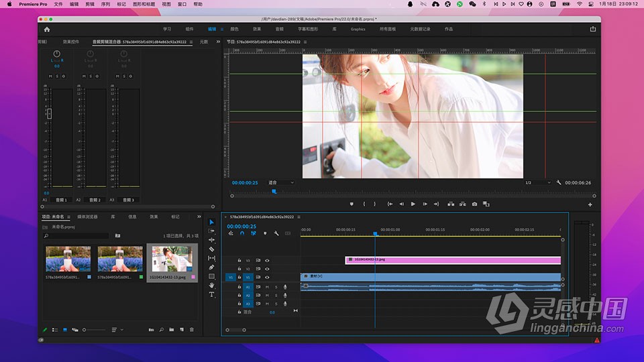Go to Out point in program monitor
This screenshot has height=362, width=644.
pyautogui.click(x=436, y=204)
